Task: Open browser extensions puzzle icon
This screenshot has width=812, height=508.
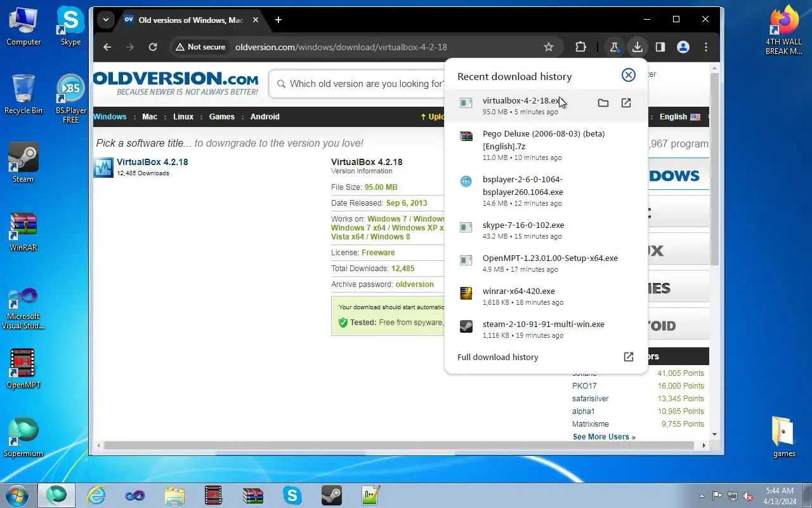Action: tap(580, 47)
